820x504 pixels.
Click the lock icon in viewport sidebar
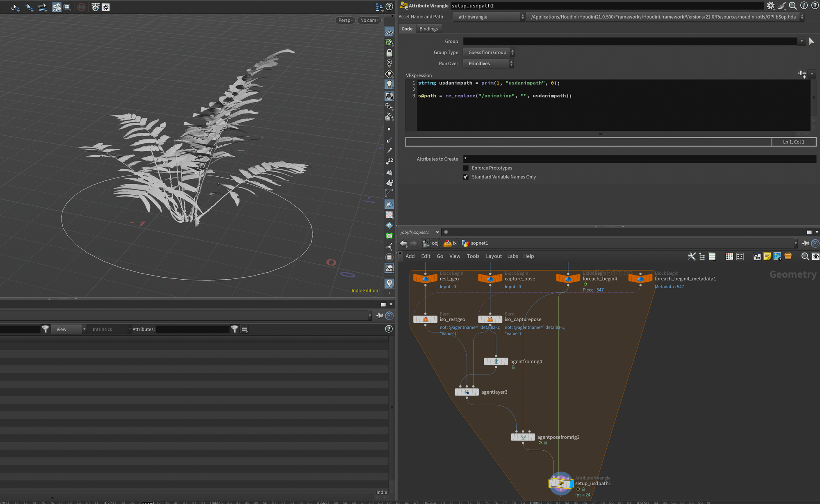389,52
